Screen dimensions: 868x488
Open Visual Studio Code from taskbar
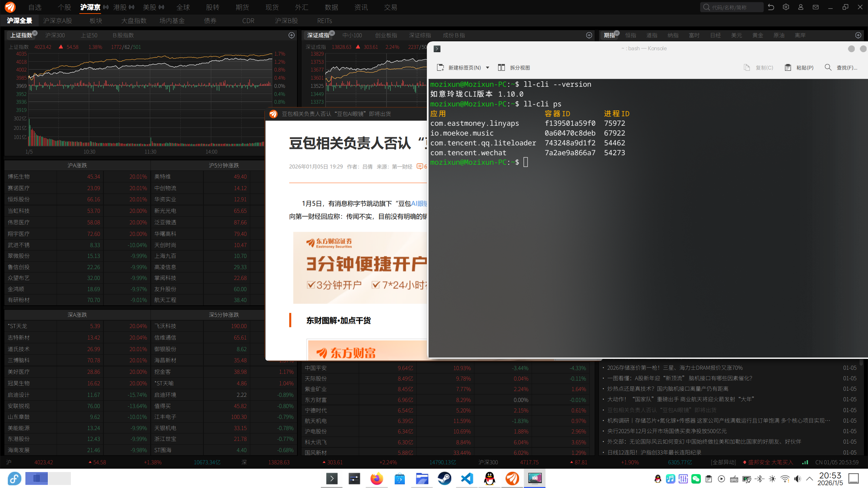point(467,479)
